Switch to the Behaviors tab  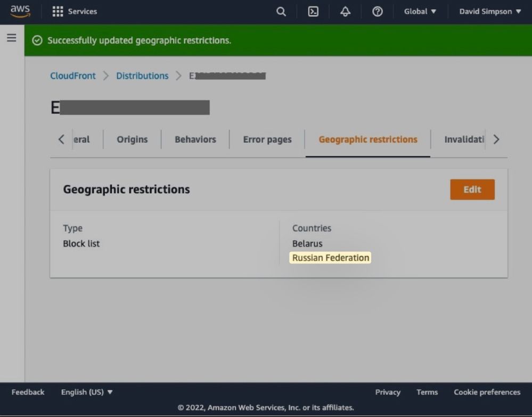click(195, 140)
